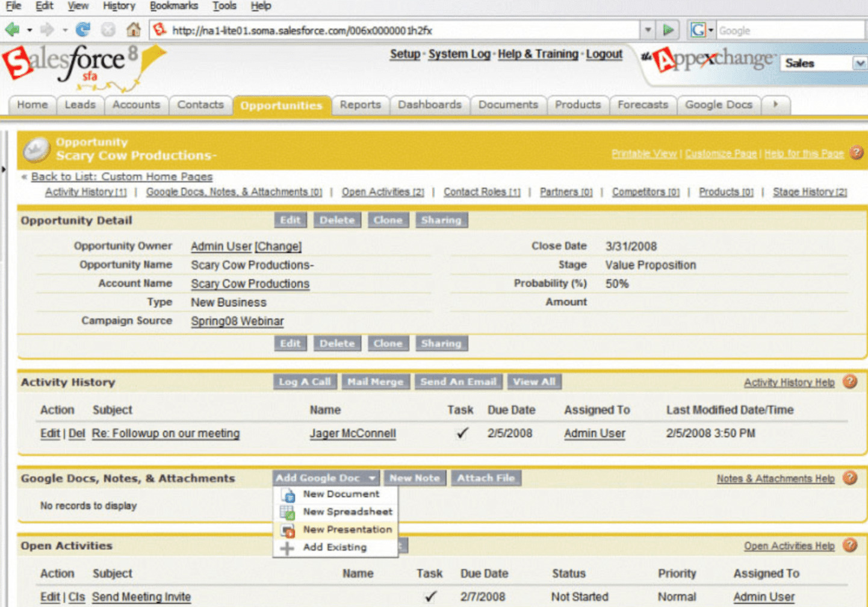Click the Opportunity header round icon
Image resolution: width=868 pixels, height=607 pixels.
36,151
